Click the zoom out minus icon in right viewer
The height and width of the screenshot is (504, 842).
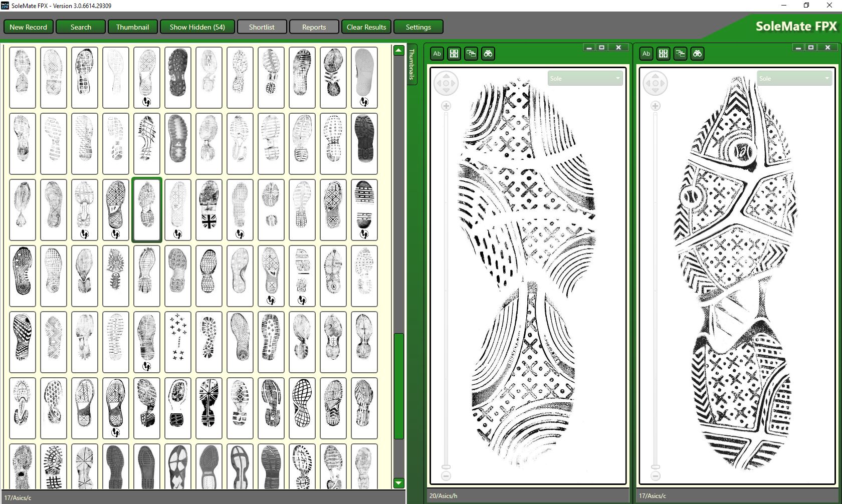tap(655, 475)
